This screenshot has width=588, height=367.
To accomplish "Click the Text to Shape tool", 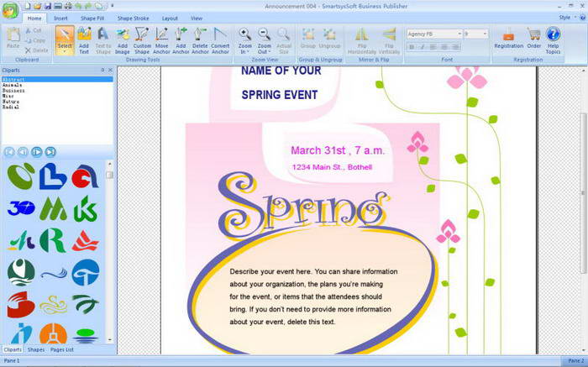I will coord(103,40).
